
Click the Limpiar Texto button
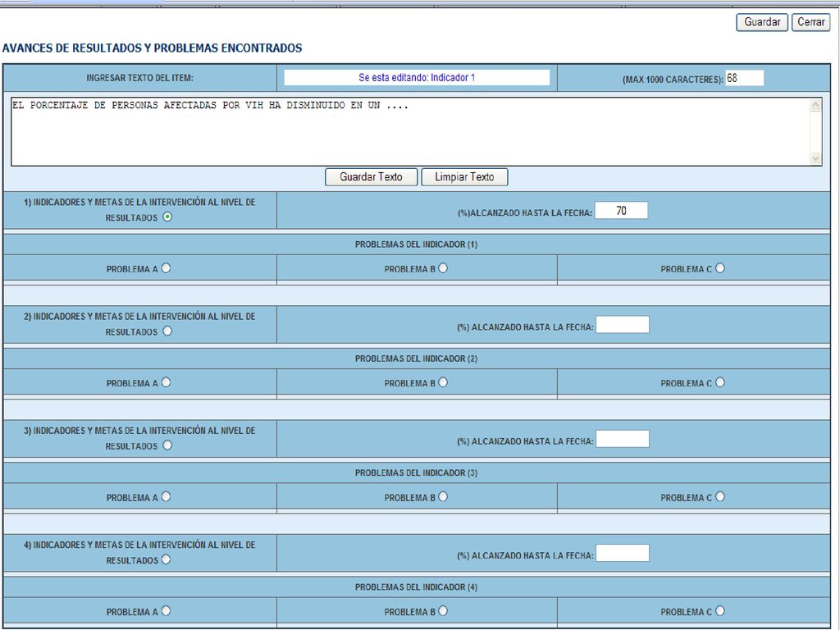click(x=464, y=177)
